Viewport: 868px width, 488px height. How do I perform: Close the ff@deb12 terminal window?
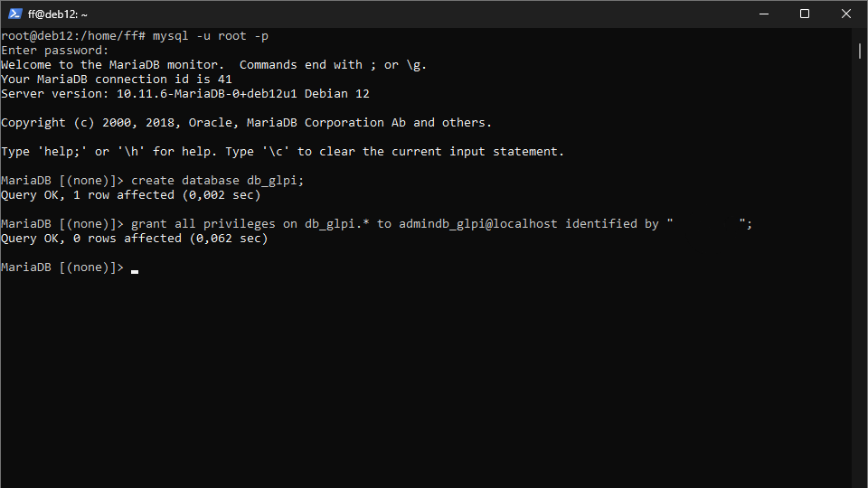pos(846,14)
